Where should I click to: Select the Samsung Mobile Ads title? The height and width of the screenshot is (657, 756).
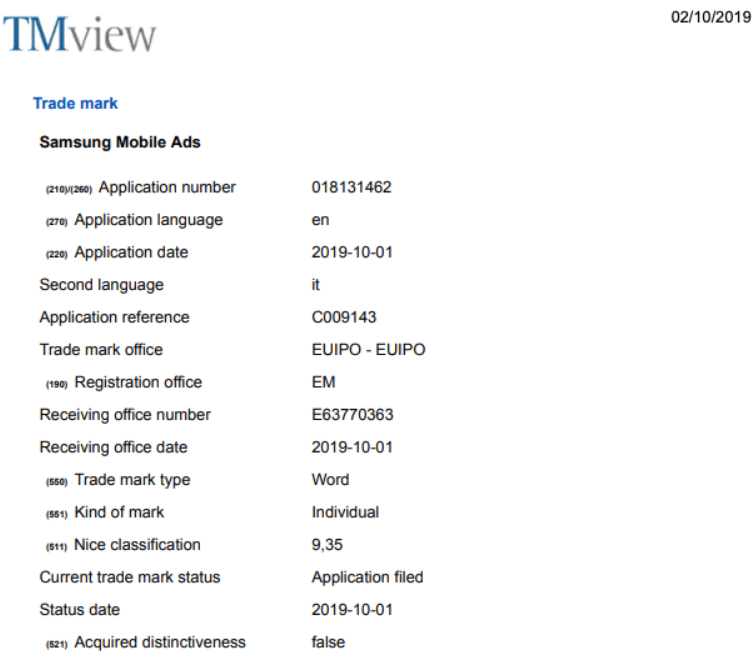[120, 142]
